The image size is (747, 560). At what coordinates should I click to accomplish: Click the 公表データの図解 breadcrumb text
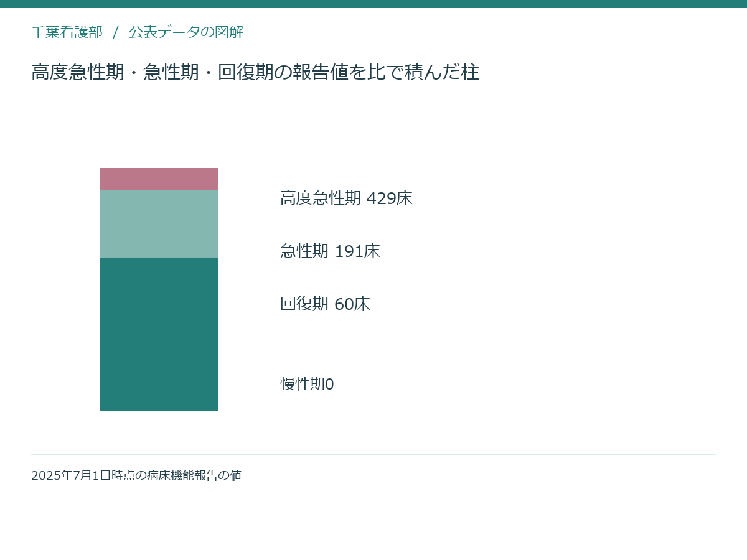point(186,32)
